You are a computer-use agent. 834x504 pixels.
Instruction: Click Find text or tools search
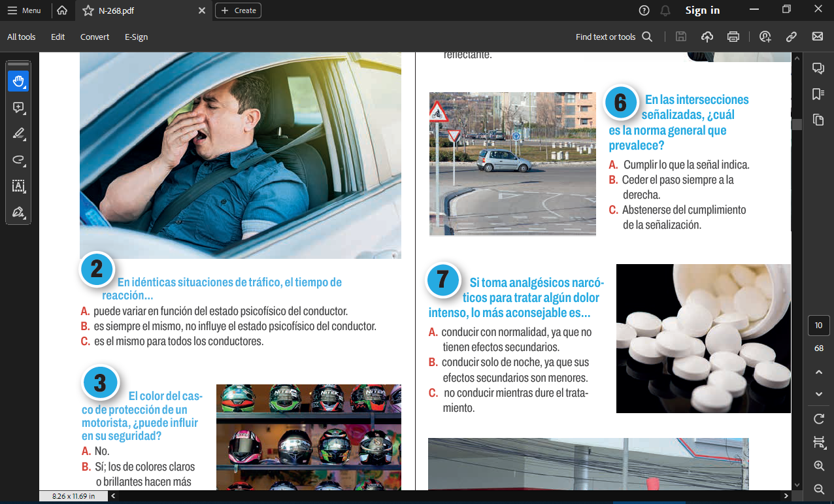pyautogui.click(x=614, y=37)
